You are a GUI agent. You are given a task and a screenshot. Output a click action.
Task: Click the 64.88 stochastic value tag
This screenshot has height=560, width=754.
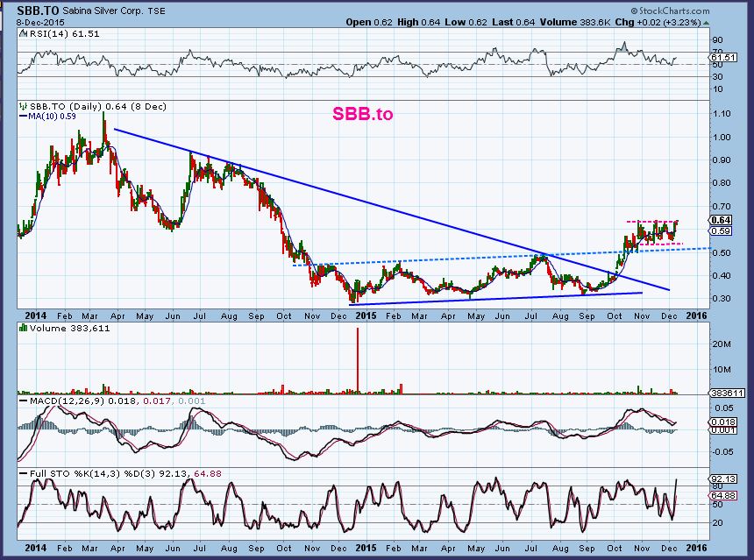coord(722,495)
